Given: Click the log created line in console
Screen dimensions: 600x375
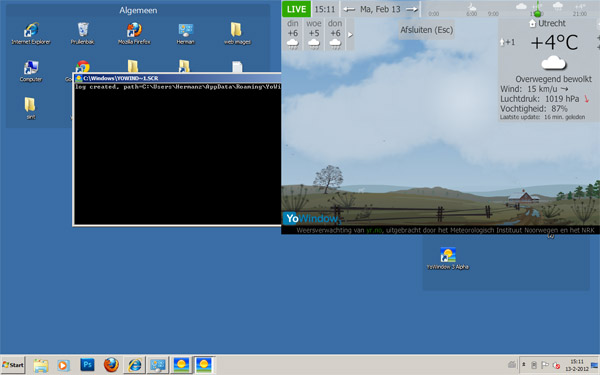Looking at the screenshot, I should point(178,87).
